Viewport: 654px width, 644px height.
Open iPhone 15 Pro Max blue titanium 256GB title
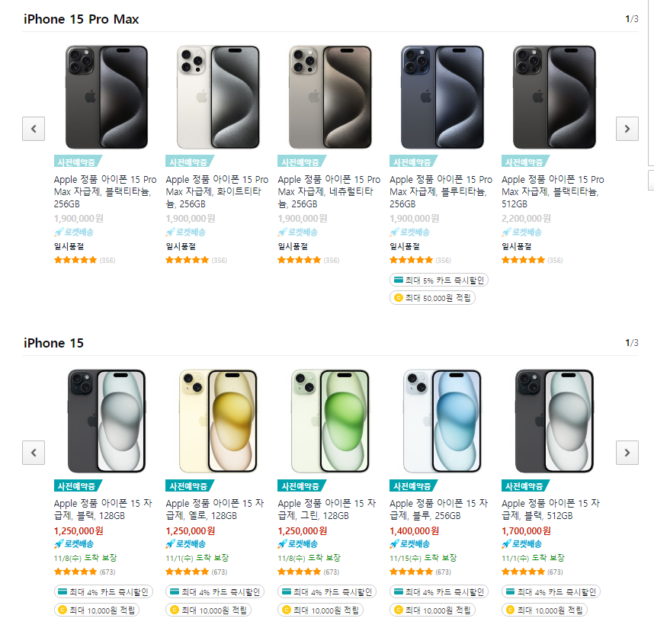point(441,191)
